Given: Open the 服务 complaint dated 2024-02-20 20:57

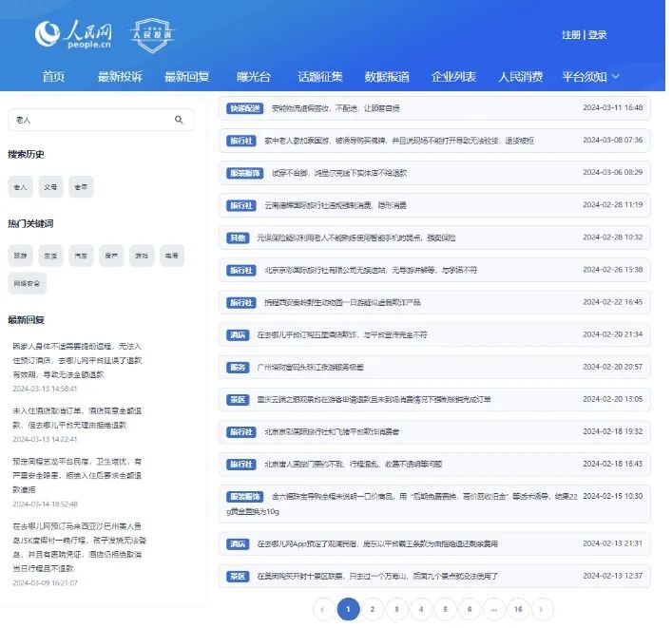Looking at the screenshot, I should pos(434,367).
